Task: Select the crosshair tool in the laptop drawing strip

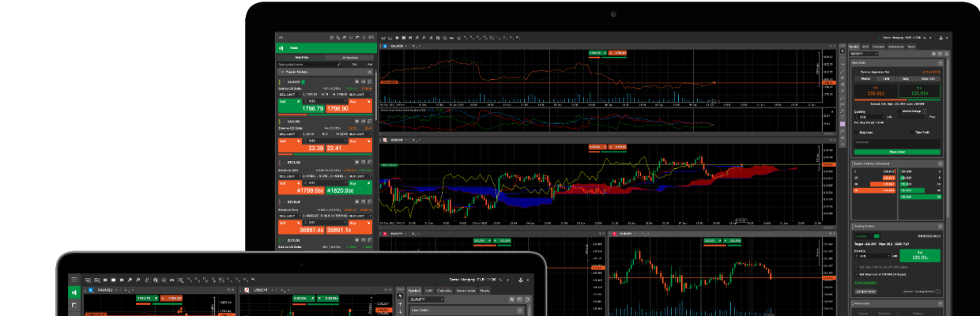Action: (400, 303)
